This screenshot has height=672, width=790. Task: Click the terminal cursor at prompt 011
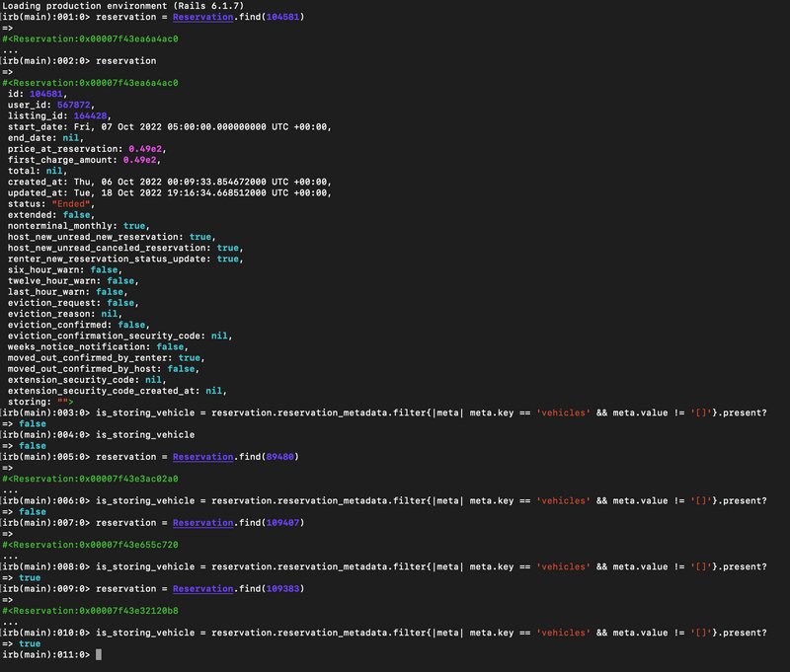99,654
